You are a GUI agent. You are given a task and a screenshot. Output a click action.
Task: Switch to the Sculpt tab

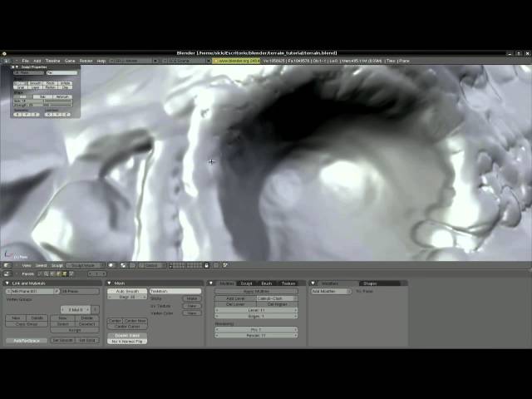246,283
